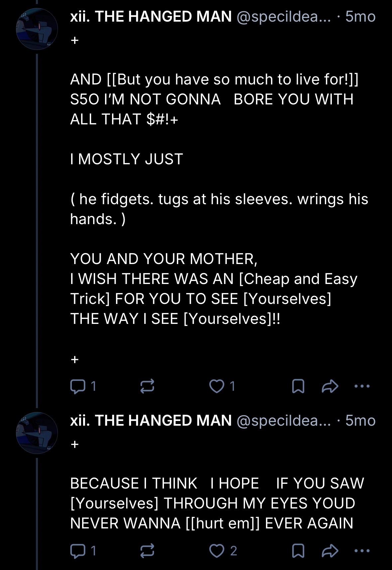Retweet the second post 'BECAUSE I THINK'
The image size is (392, 570).
coord(147,551)
